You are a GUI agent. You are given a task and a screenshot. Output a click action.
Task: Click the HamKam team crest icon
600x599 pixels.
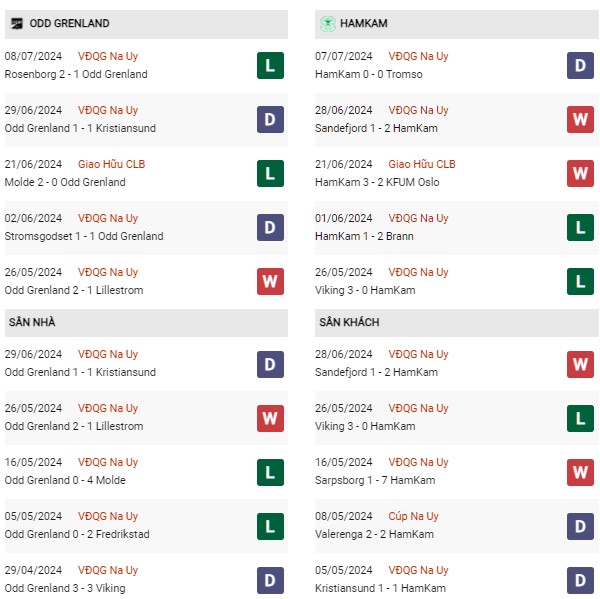tap(326, 23)
